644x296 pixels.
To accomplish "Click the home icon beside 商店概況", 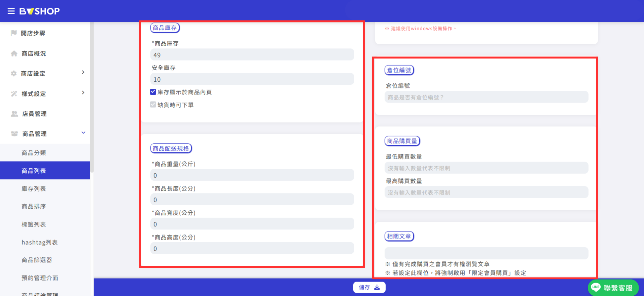I will (14, 53).
